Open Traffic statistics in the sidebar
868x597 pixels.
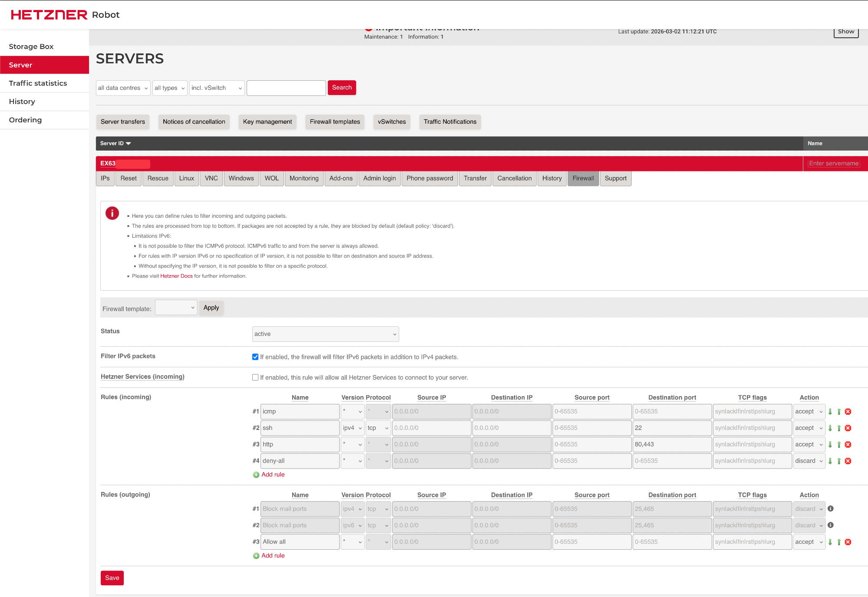[38, 83]
